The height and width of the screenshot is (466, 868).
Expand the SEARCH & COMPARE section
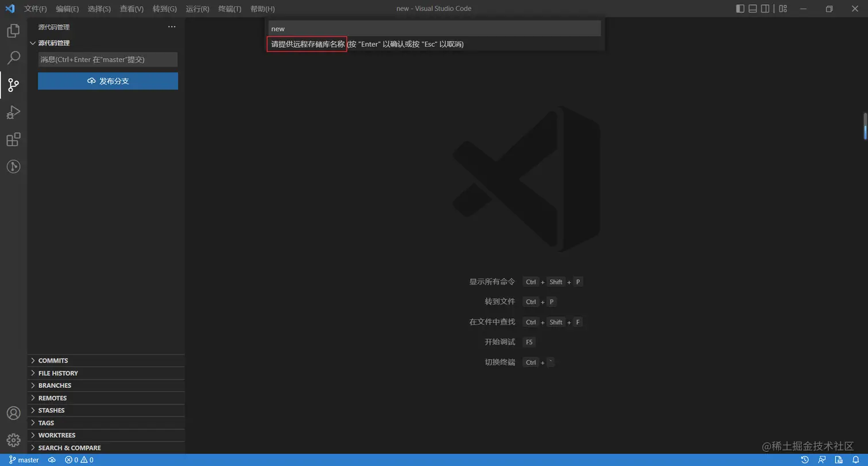pyautogui.click(x=106, y=448)
